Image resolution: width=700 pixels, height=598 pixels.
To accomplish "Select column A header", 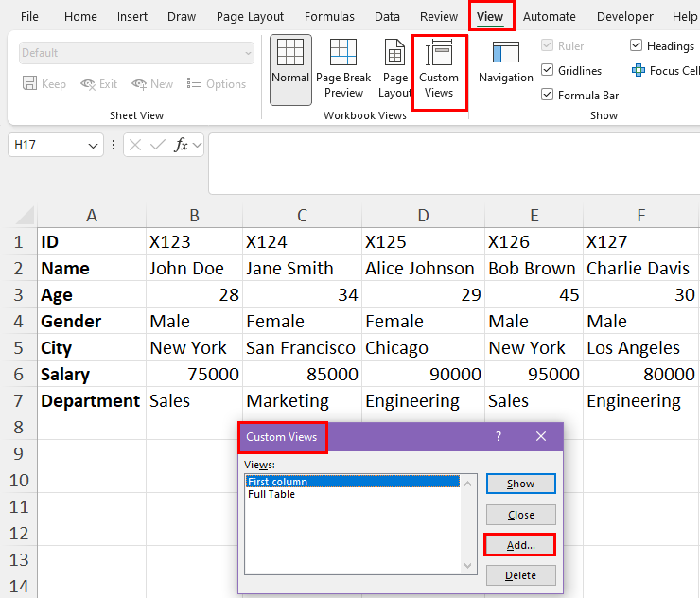I will [92, 216].
